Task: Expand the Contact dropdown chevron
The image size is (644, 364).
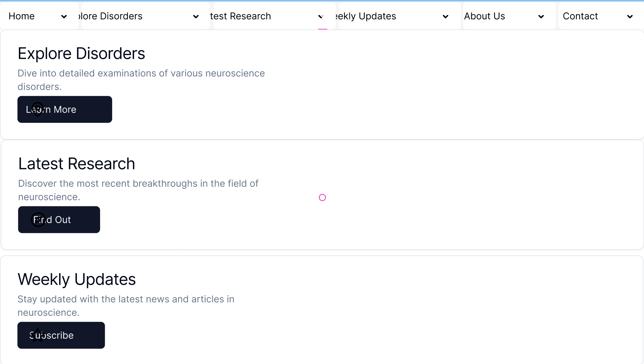Action: [x=630, y=17]
